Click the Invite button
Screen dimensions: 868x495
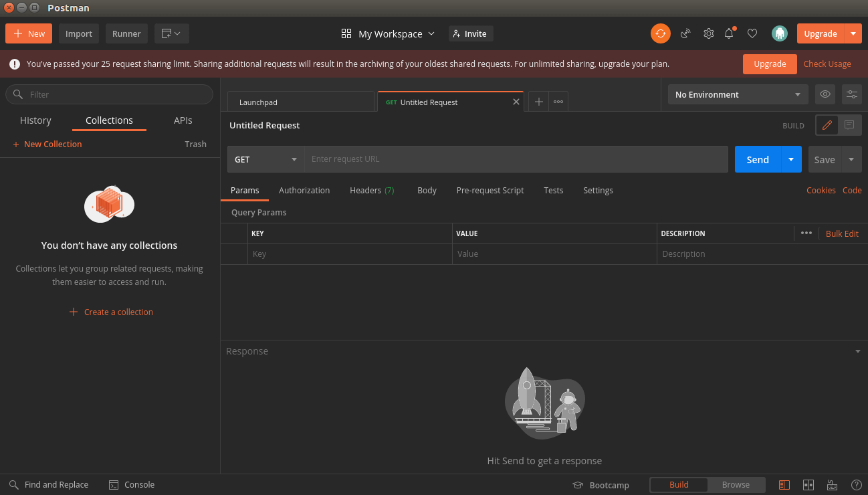[471, 33]
